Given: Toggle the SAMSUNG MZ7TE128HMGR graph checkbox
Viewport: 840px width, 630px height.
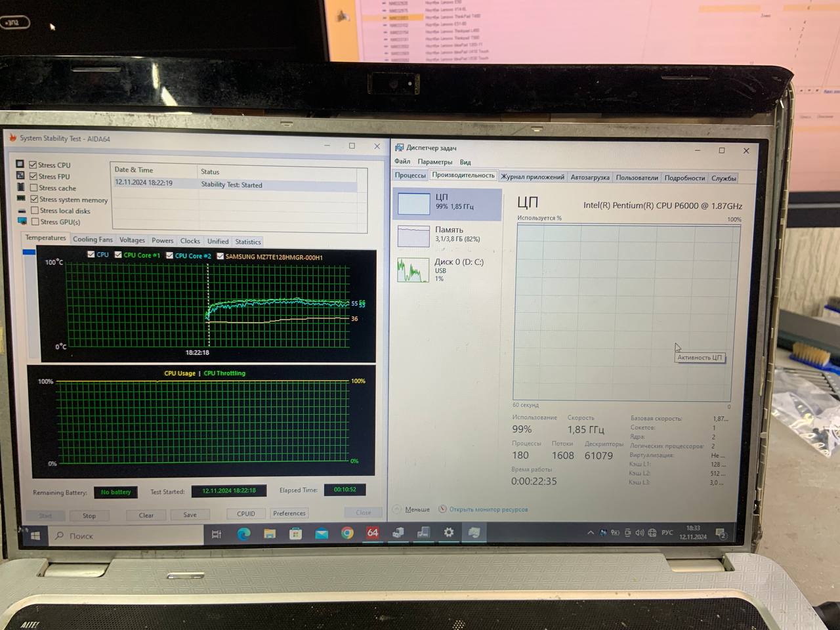Looking at the screenshot, I should [x=220, y=256].
